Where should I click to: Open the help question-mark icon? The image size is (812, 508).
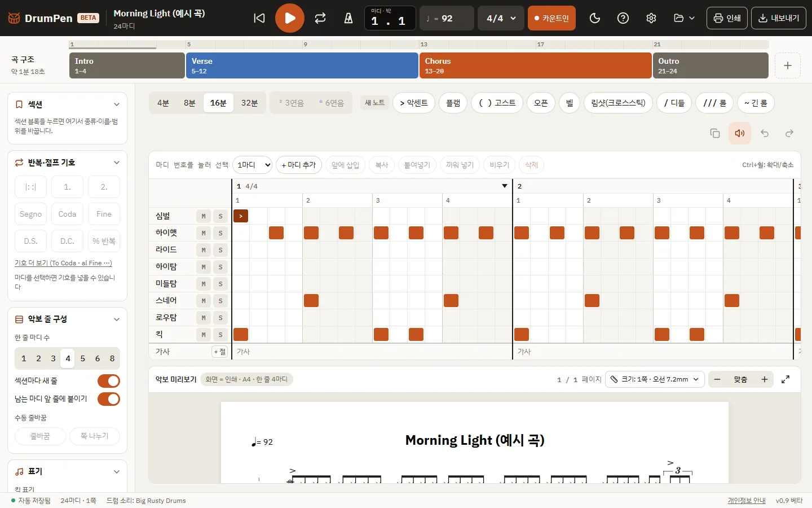click(x=623, y=18)
